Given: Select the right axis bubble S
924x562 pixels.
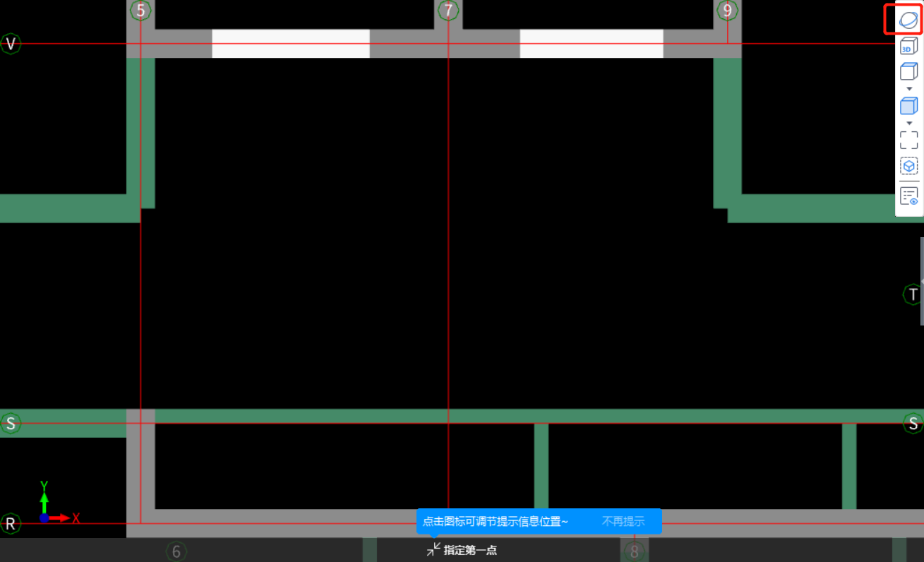Looking at the screenshot, I should [913, 424].
